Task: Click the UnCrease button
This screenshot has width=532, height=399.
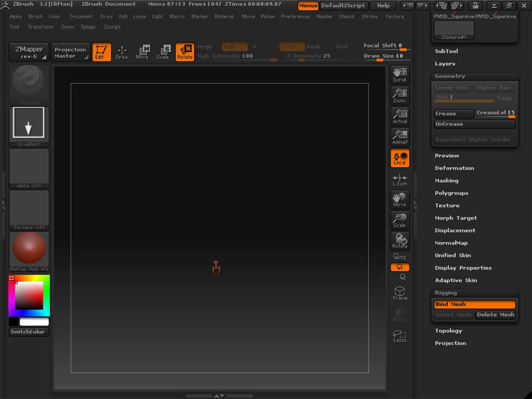Action: 474,123
